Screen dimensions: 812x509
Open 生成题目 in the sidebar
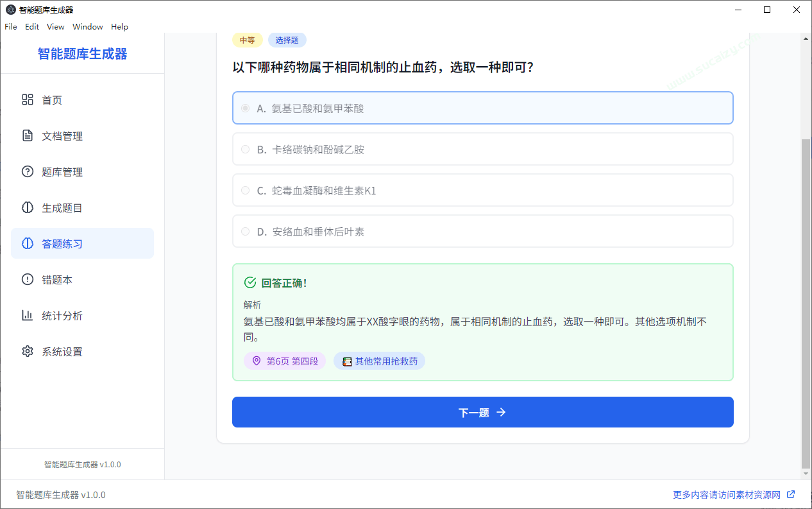tap(82, 207)
